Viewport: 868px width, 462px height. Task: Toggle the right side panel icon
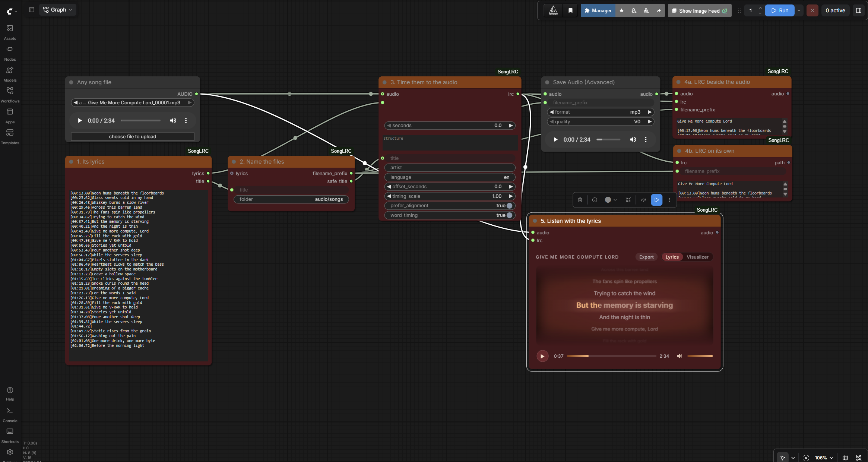859,10
